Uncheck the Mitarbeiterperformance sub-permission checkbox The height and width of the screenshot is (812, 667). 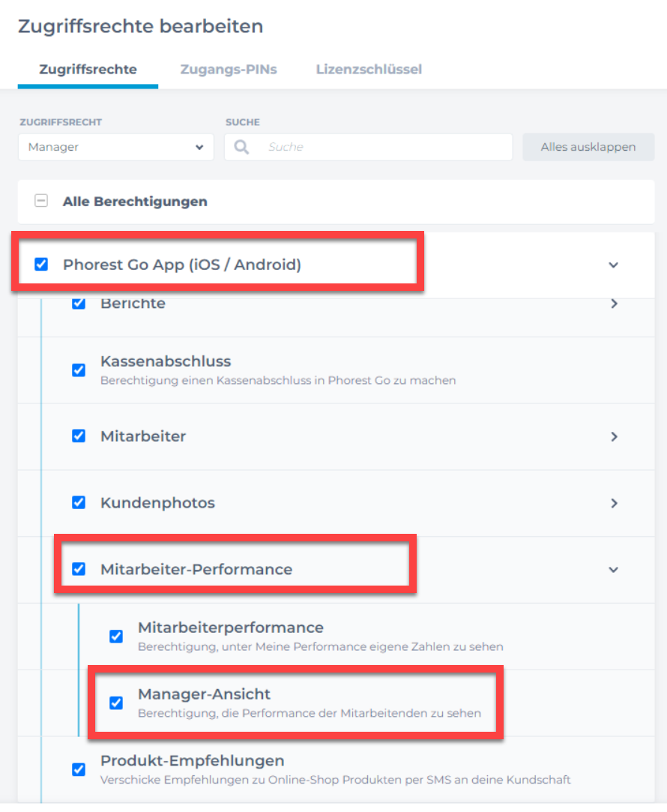coord(116,636)
